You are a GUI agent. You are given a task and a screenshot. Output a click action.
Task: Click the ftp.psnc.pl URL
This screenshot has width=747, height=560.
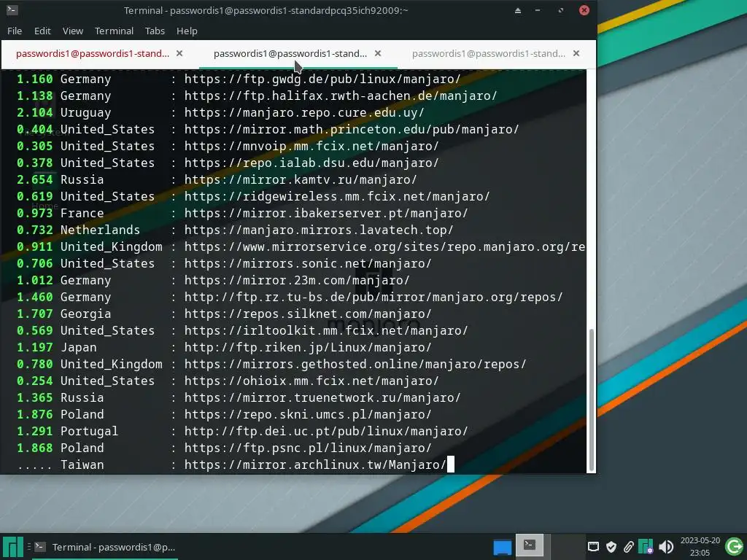click(308, 448)
